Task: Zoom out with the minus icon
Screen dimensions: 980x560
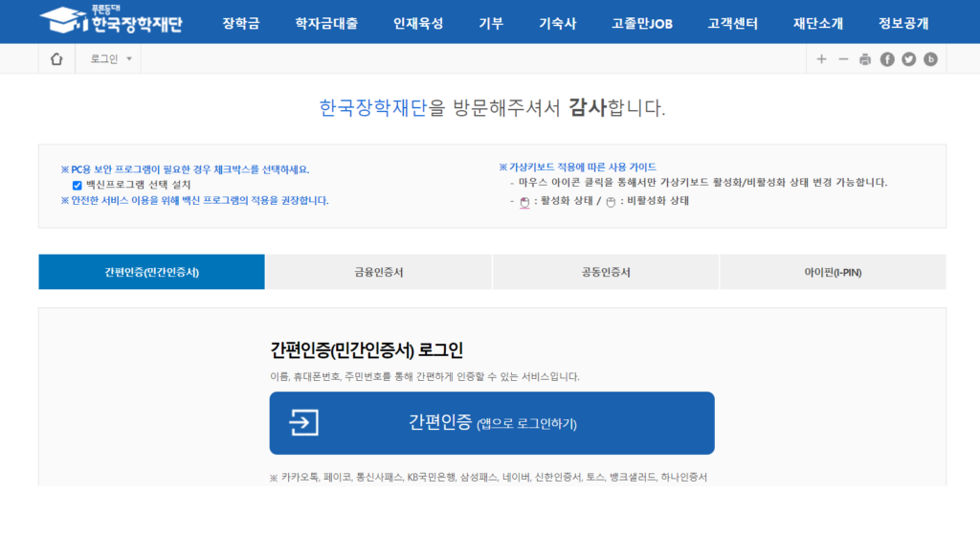Action: pos(843,59)
